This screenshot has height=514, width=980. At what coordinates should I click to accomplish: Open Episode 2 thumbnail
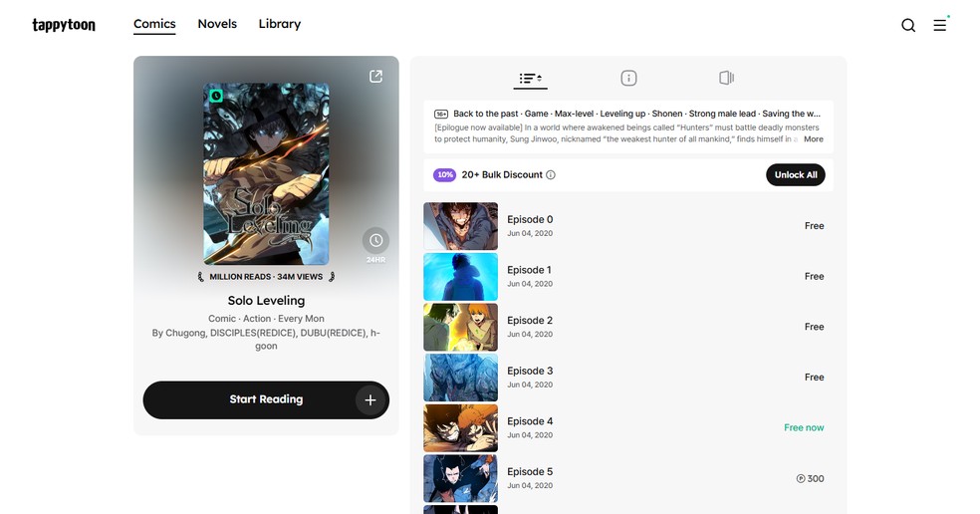(461, 327)
